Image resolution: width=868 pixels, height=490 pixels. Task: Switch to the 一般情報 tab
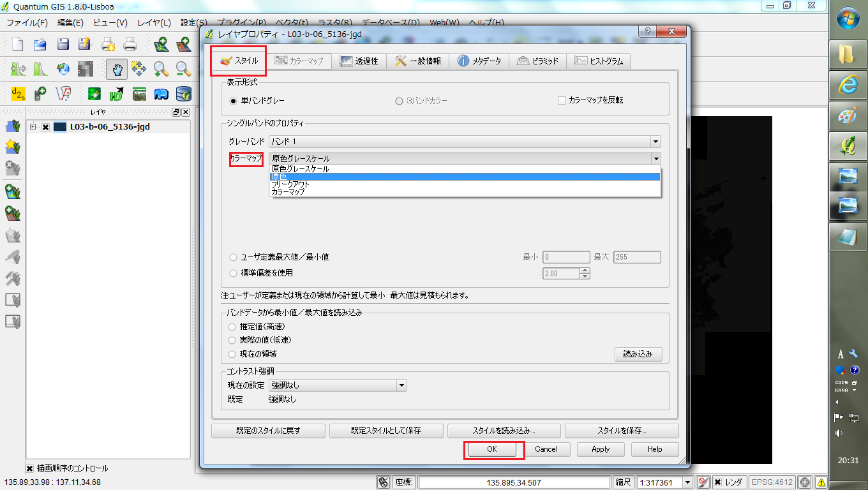[x=417, y=61]
